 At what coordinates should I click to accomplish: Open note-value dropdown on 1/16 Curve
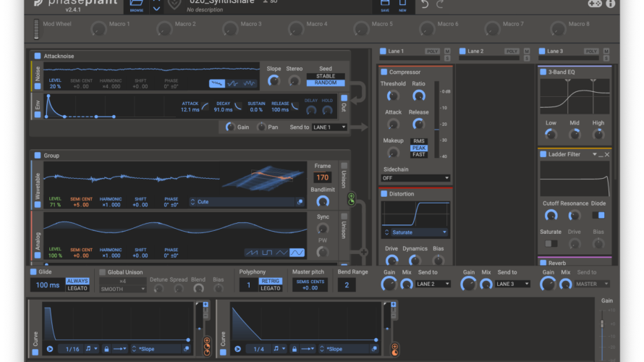pyautogui.click(x=92, y=349)
